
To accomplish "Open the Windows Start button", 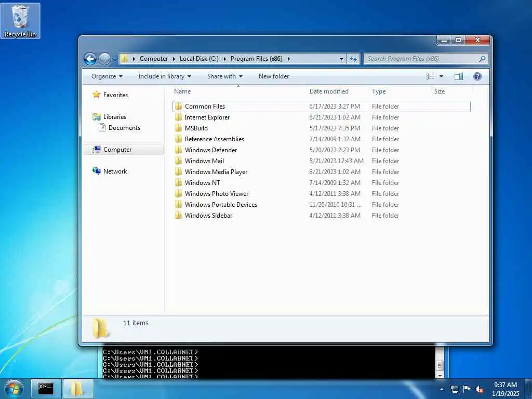I will [x=14, y=389].
